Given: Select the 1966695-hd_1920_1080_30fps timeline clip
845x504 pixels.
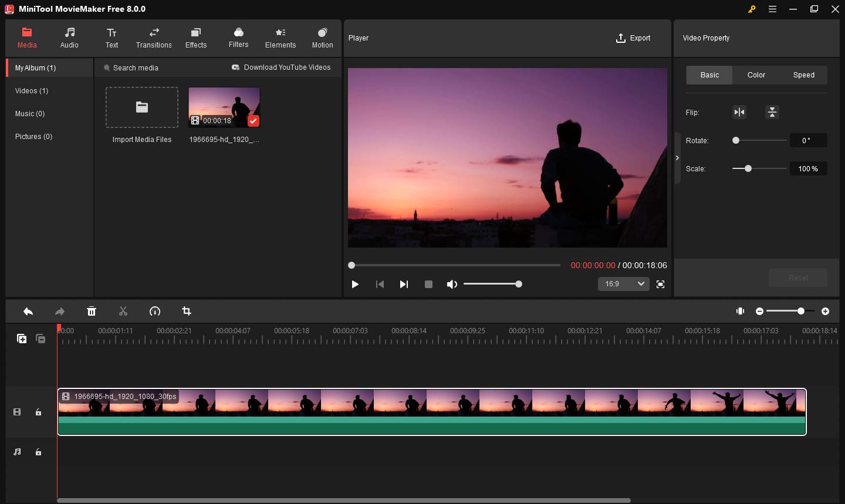Looking at the screenshot, I should pos(432,412).
